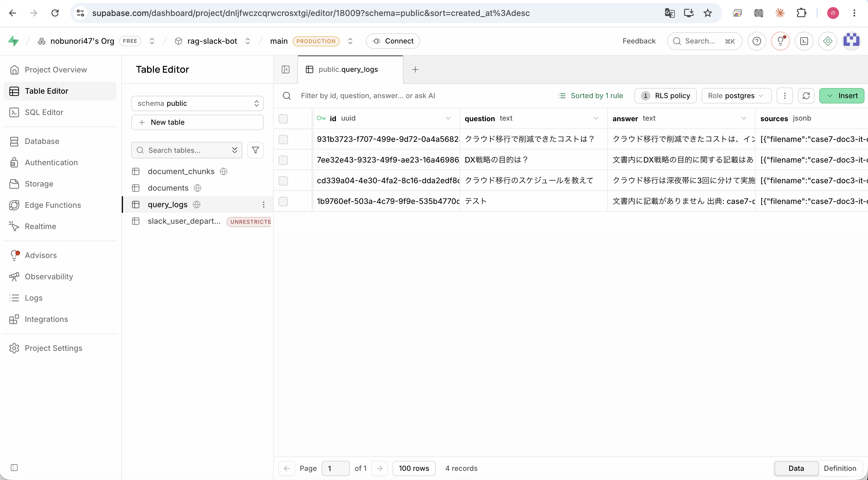Refresh the query_logs table data

pyautogui.click(x=806, y=96)
